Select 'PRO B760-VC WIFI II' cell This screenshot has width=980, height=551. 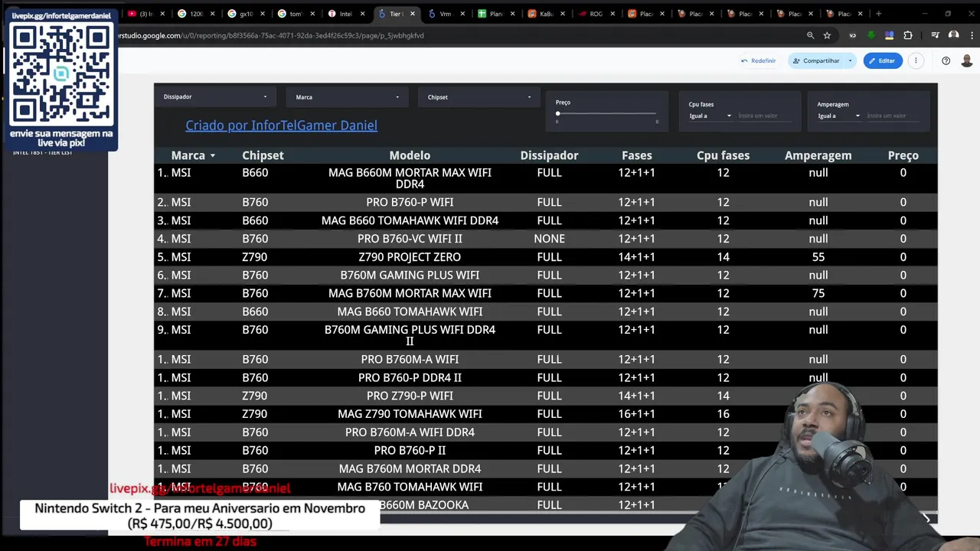tap(410, 239)
